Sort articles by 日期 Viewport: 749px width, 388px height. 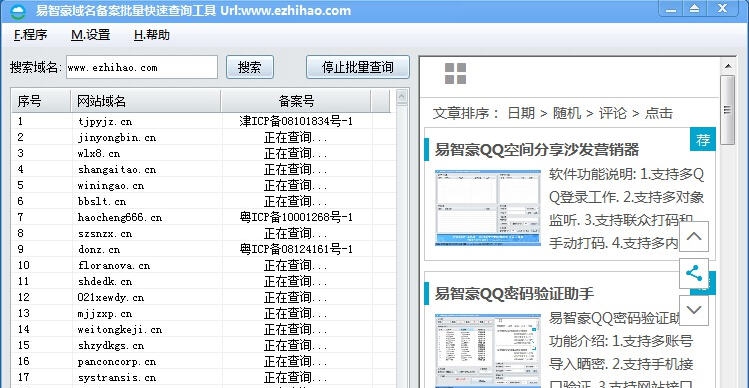(x=521, y=113)
